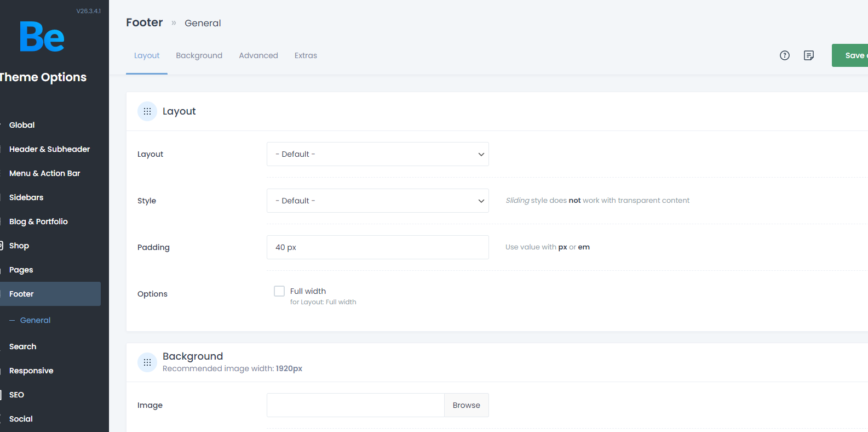Enable the Full width checkbox
The image size is (868, 432).
279,291
